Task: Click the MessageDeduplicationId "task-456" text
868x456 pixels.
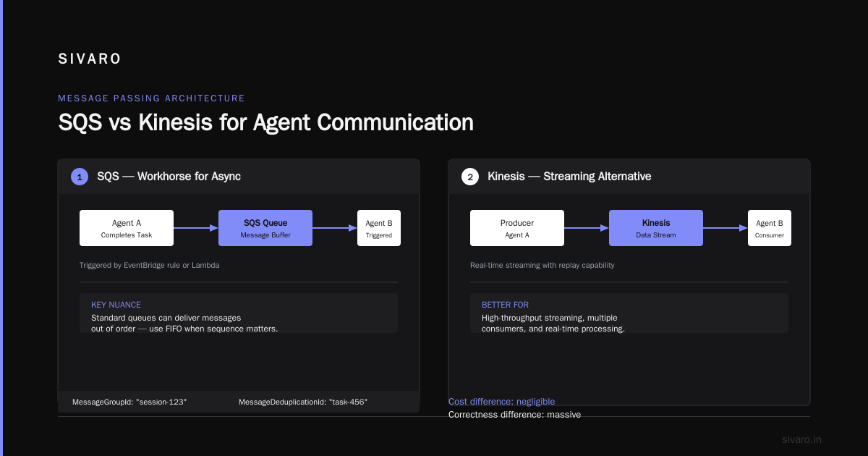Action: tap(303, 402)
